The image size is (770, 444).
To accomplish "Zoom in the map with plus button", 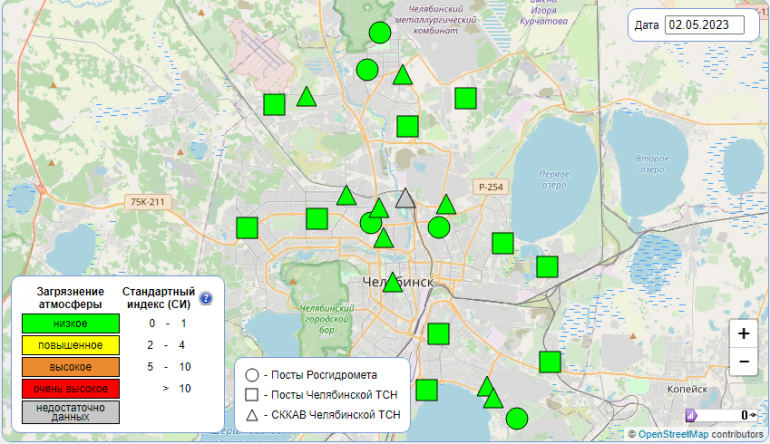I will pos(743,333).
